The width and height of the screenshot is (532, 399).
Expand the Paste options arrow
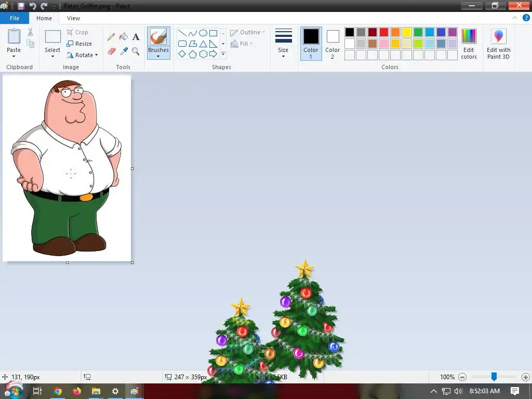pos(14,56)
